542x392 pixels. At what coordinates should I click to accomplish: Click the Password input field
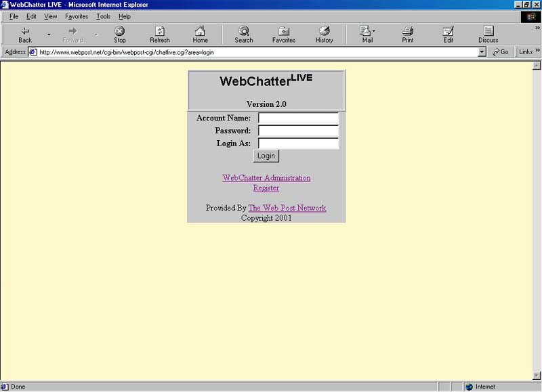click(x=298, y=131)
